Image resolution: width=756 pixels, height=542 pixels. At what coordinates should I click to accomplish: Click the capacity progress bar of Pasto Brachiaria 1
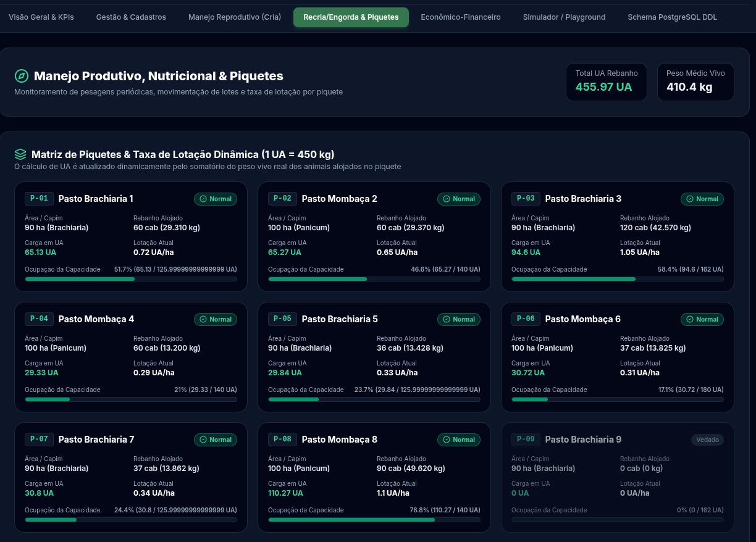[x=131, y=279]
